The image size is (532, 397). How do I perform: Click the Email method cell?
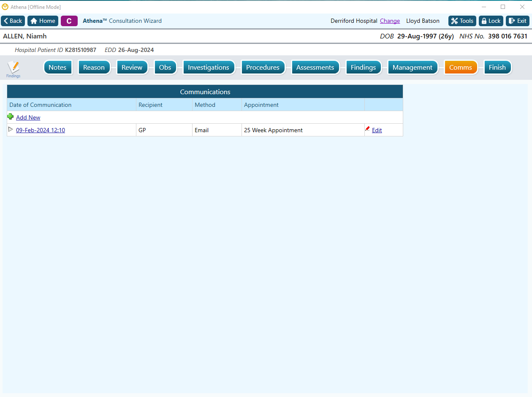[x=217, y=130]
